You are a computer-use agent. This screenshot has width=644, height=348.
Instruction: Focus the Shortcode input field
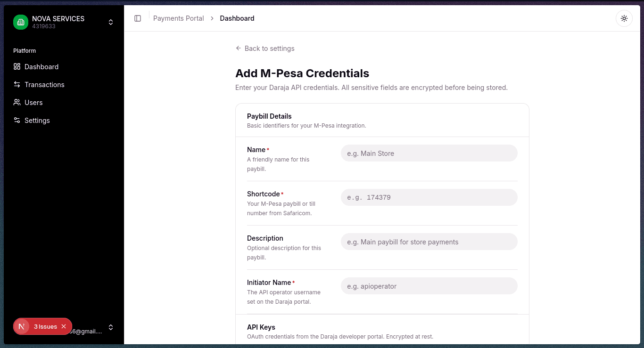(429, 197)
